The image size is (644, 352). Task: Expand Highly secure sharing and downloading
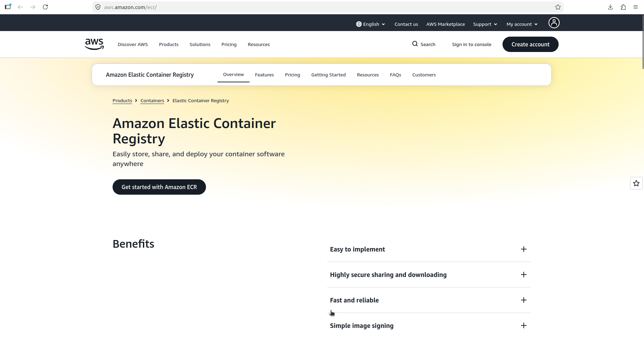[x=523, y=275]
